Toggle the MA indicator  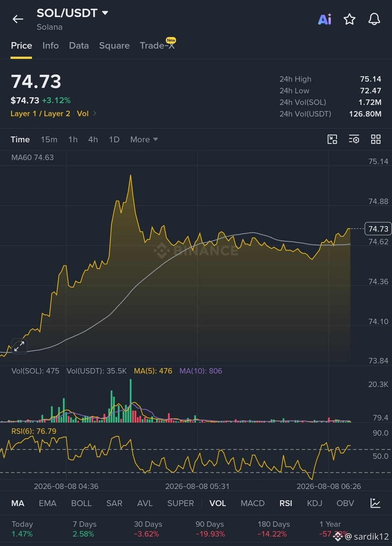[18, 503]
